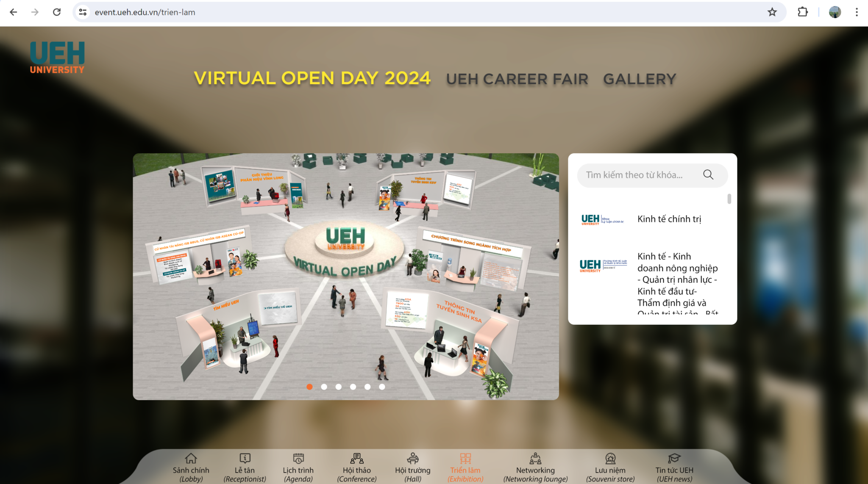
Task: Click the central UEH Virtual Open Day podium
Action: tap(345, 250)
